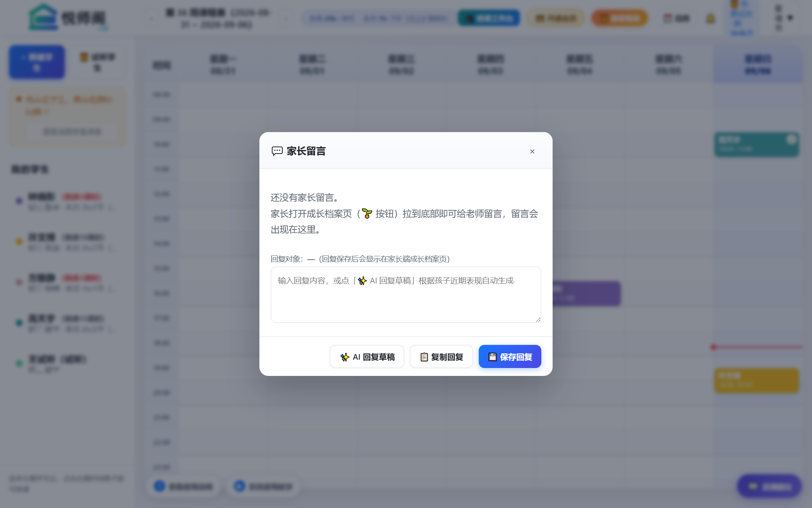
Task: Focus the reply content text area
Action: [x=406, y=295]
